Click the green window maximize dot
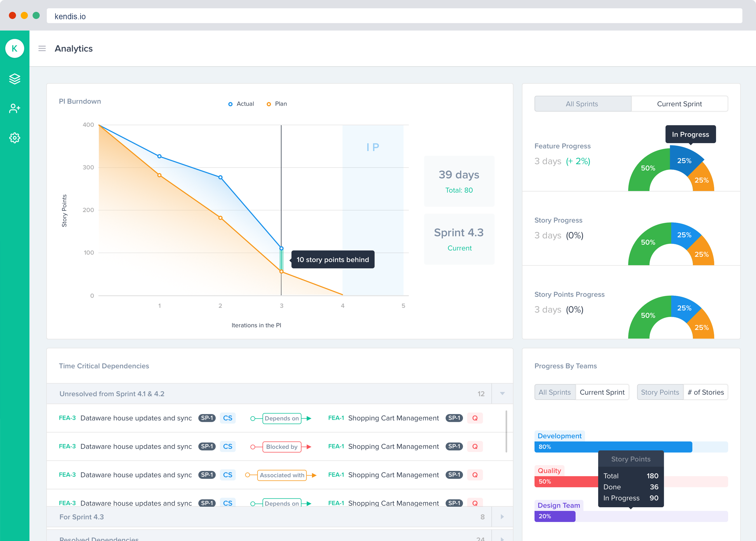 pyautogui.click(x=36, y=16)
